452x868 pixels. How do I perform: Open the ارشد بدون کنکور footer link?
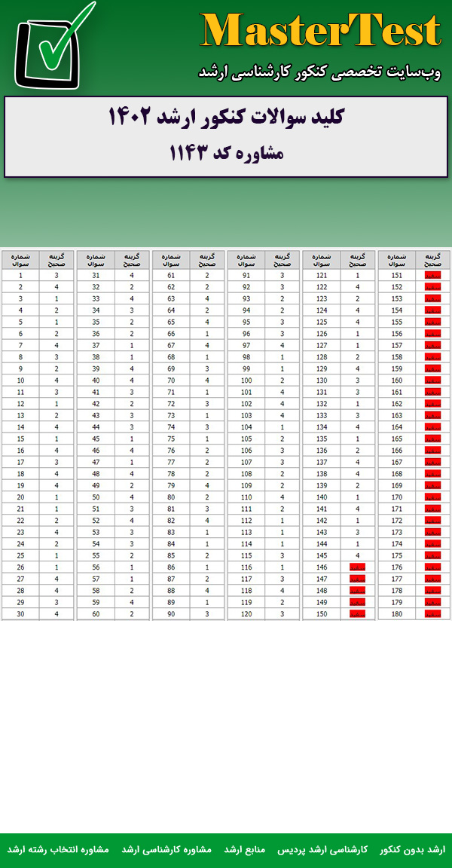[413, 849]
